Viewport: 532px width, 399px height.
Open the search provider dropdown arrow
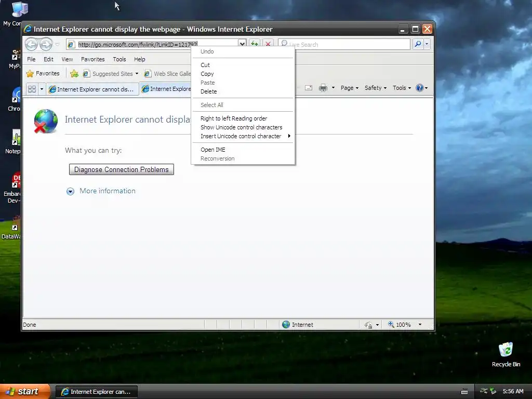(427, 44)
